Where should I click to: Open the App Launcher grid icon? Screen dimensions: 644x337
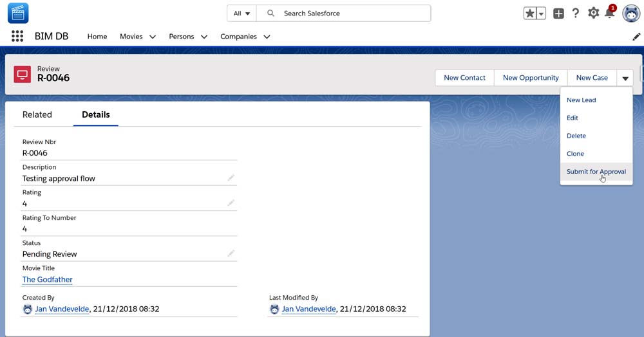click(x=17, y=36)
